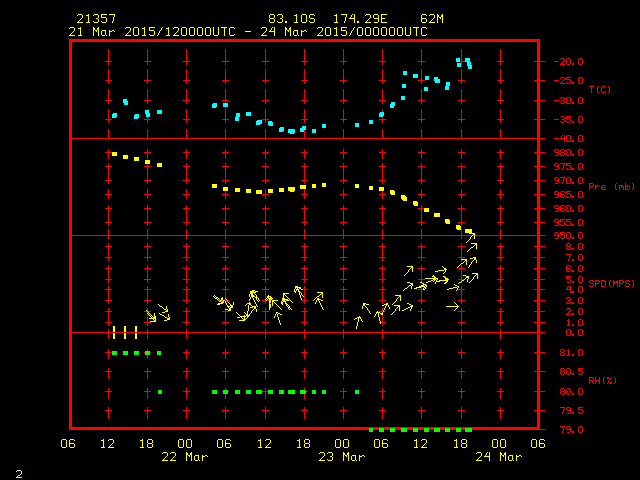Click the 80.0 humidity tick value
Image resolution: width=640 pixels, height=480 pixels.
(571, 391)
